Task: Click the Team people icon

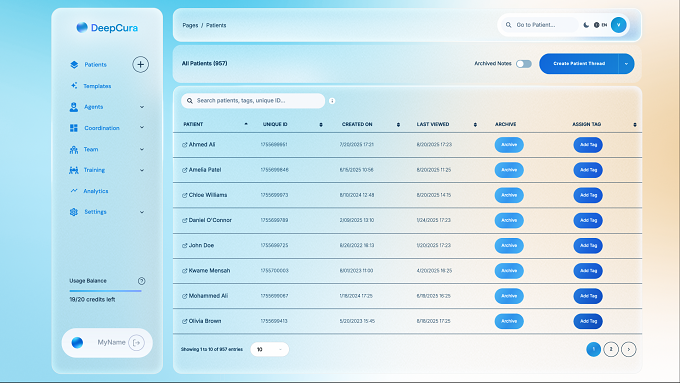Action: click(74, 150)
